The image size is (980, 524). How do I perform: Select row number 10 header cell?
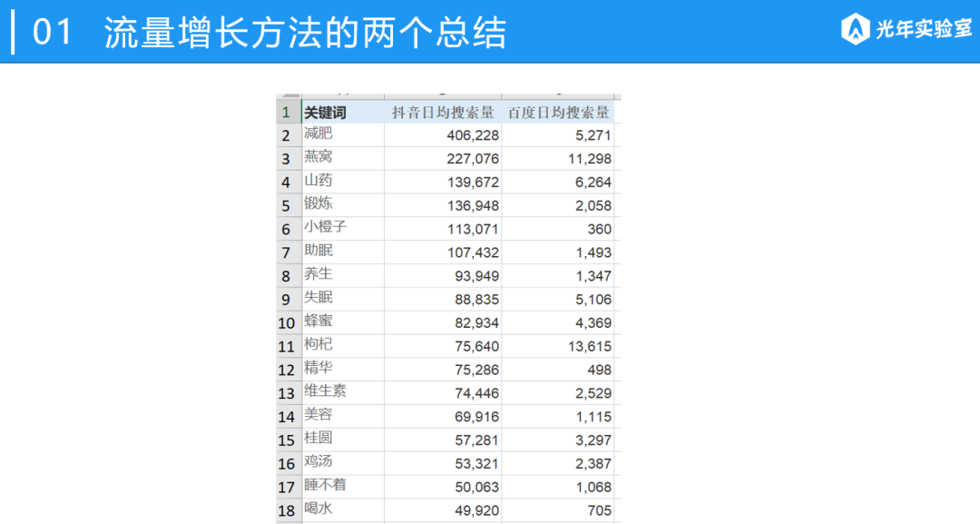[287, 321]
